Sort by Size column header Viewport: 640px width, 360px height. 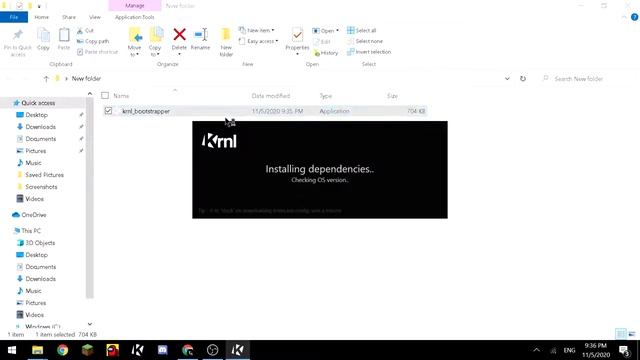(x=393, y=96)
